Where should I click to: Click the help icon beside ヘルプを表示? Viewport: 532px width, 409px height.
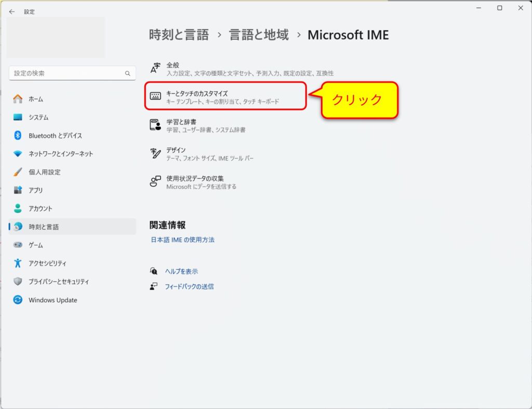tap(154, 271)
